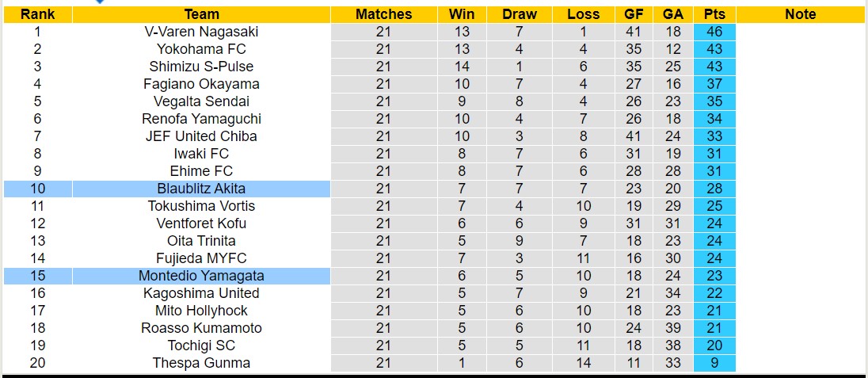Select the highlighted Montedio Yamagata team
Viewport: 868px width, 378px height.
[201, 276]
